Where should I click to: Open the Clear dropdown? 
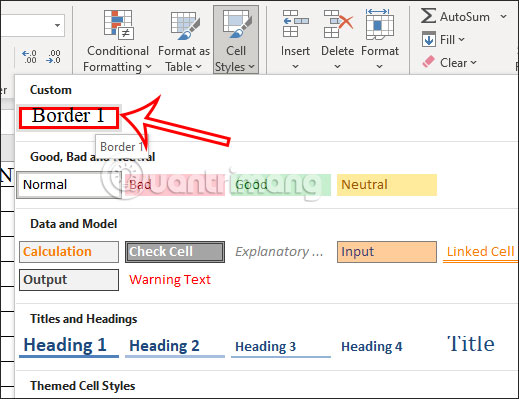(449, 62)
